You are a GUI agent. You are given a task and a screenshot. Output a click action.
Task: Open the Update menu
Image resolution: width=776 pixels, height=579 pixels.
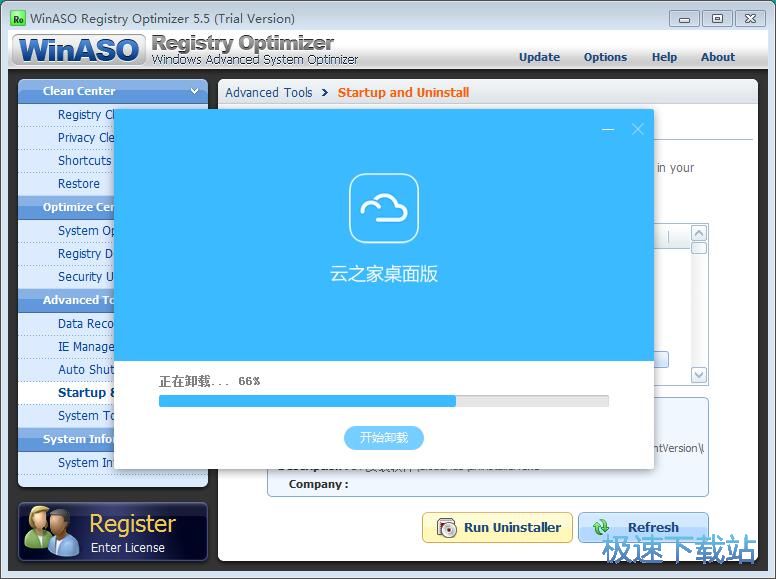click(x=539, y=57)
